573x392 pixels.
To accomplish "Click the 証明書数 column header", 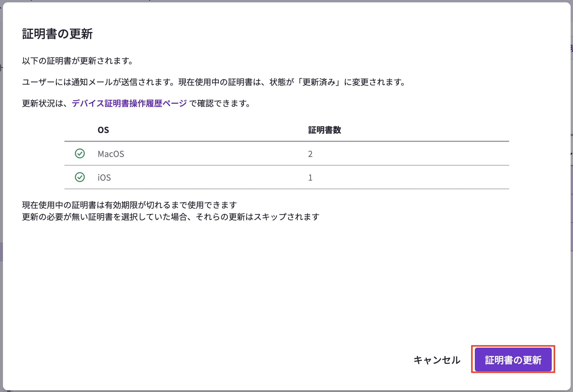I will click(x=325, y=130).
